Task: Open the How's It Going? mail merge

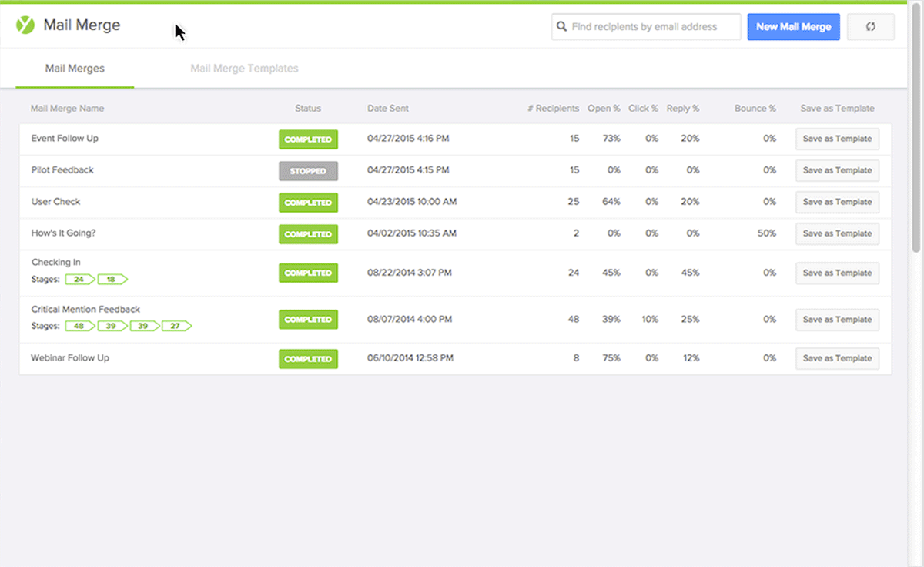Action: pyautogui.click(x=63, y=233)
